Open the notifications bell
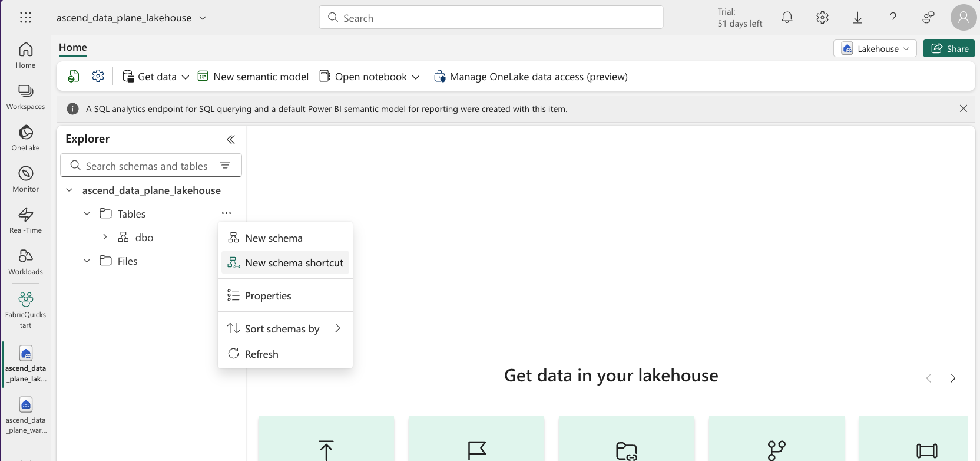Viewport: 980px width, 461px height. (787, 18)
